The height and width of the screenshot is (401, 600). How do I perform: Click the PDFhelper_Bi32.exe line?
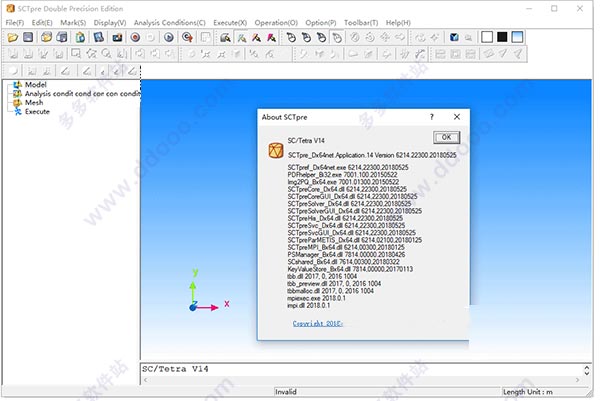342,174
